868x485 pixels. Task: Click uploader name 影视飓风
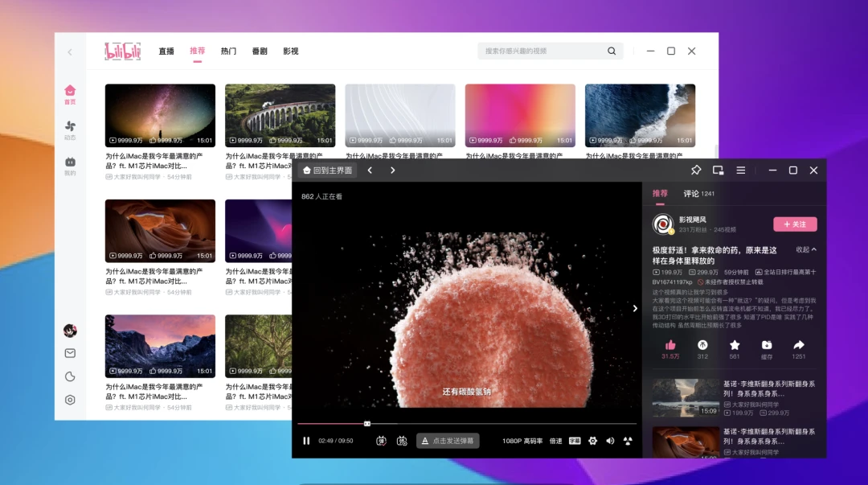tap(693, 220)
